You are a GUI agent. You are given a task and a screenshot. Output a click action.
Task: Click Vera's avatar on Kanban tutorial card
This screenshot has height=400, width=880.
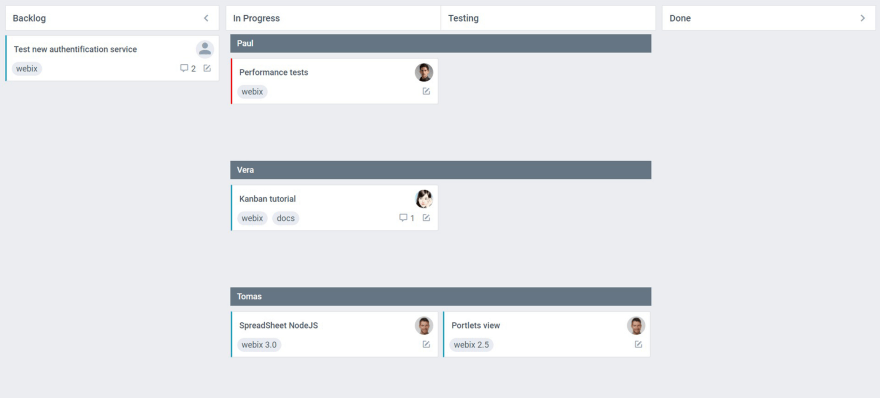[424, 199]
